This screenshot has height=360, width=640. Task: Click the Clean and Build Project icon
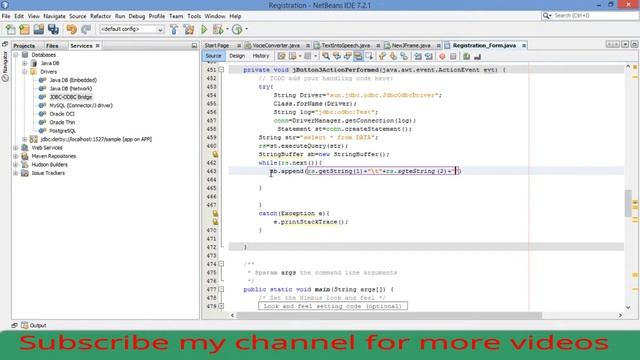point(189,29)
